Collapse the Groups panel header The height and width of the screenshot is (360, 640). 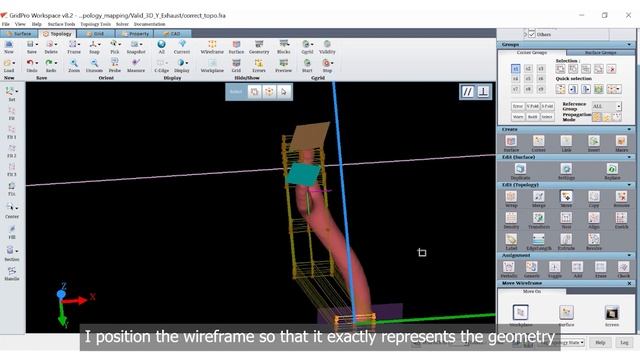coord(629,44)
